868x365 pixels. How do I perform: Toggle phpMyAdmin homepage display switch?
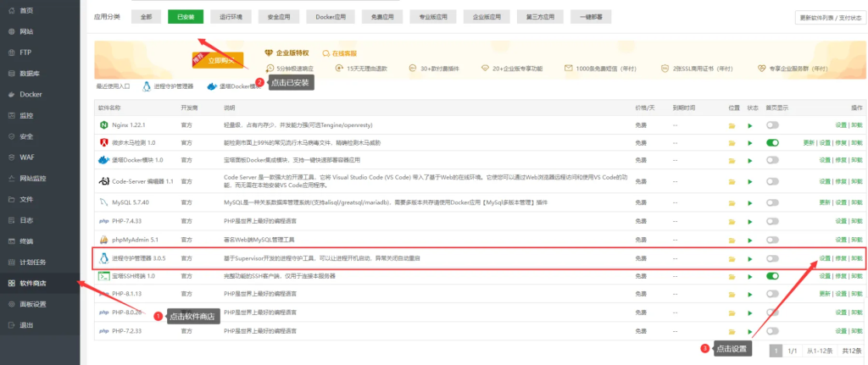click(x=772, y=240)
